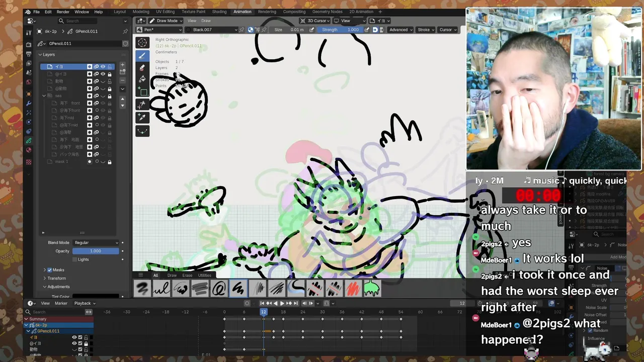Open the Render menu

[63, 12]
